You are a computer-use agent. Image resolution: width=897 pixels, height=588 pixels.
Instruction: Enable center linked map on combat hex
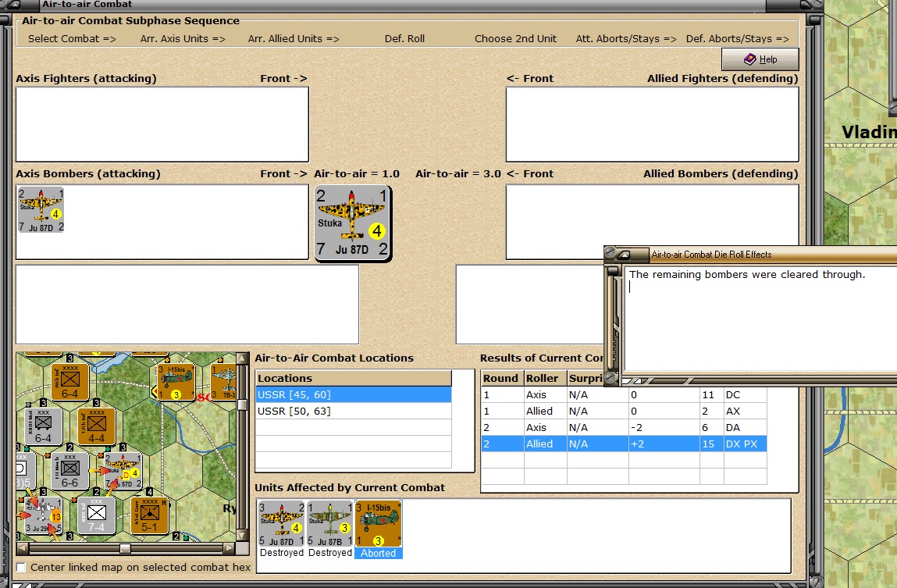pyautogui.click(x=21, y=568)
